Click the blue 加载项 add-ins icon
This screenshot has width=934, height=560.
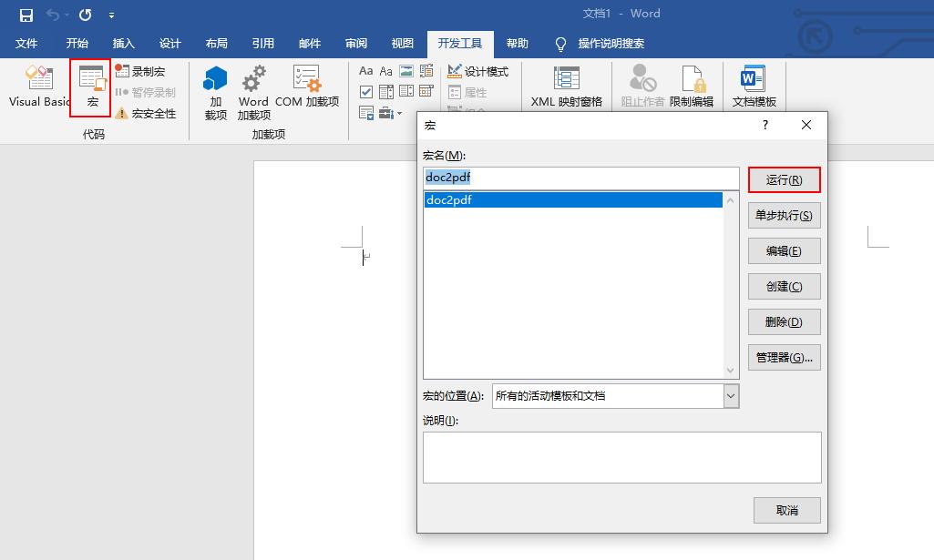[215, 87]
